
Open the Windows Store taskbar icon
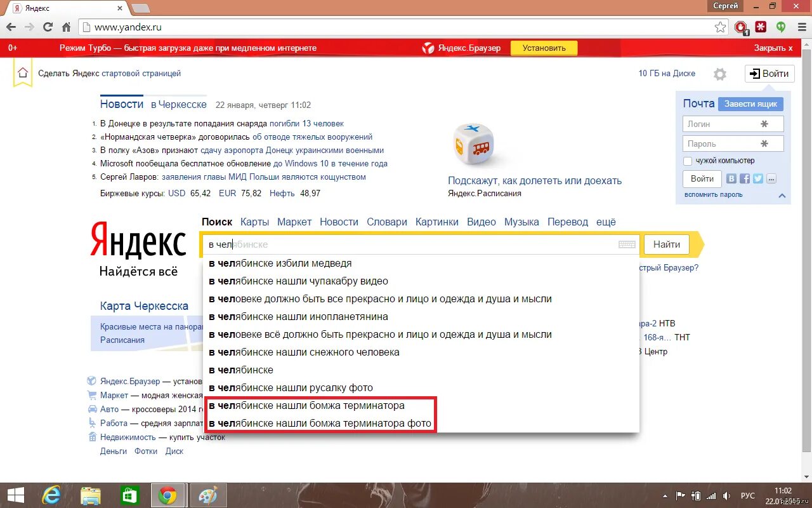click(x=129, y=496)
